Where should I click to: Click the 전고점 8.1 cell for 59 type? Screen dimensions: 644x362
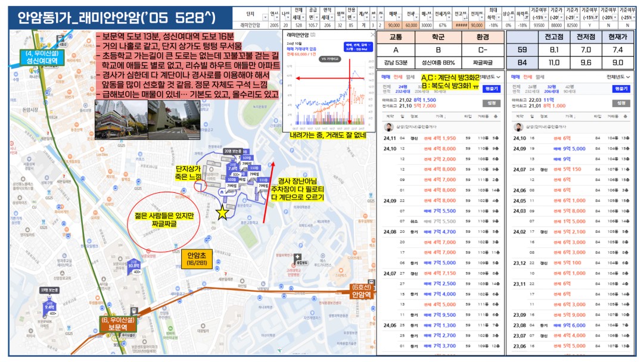[553, 49]
